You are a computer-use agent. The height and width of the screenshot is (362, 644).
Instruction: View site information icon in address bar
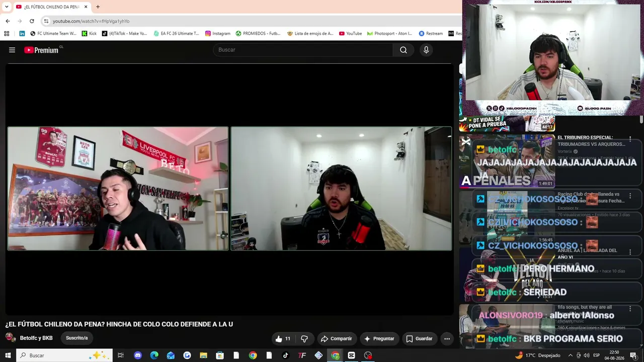[46, 21]
